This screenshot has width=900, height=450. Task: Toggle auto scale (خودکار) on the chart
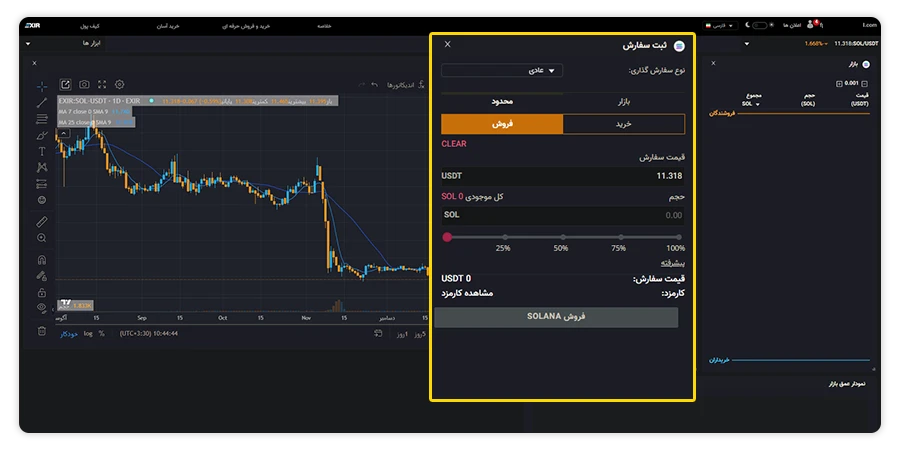69,333
